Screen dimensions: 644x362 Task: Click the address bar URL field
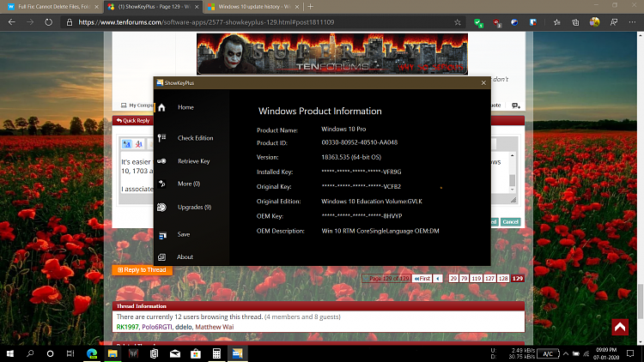(263, 22)
